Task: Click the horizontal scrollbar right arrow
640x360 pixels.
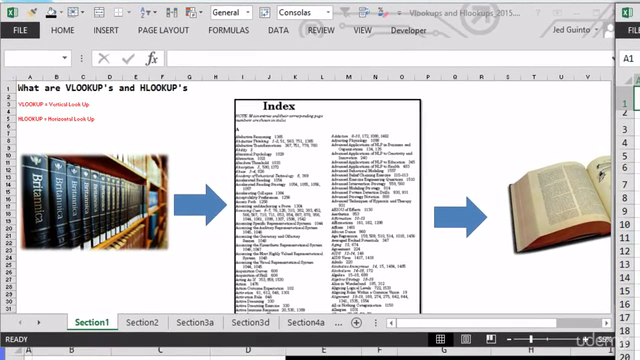Action: [606, 323]
